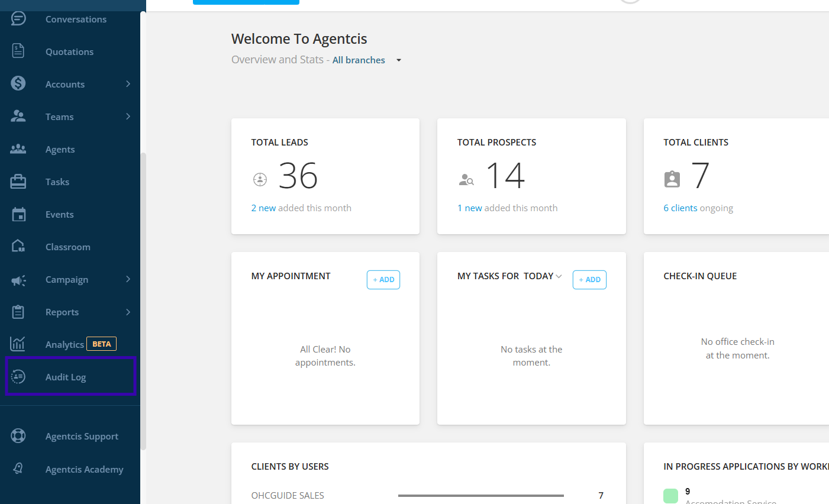This screenshot has height=504, width=829.
Task: Click the Reports clipboard icon
Action: point(18,311)
